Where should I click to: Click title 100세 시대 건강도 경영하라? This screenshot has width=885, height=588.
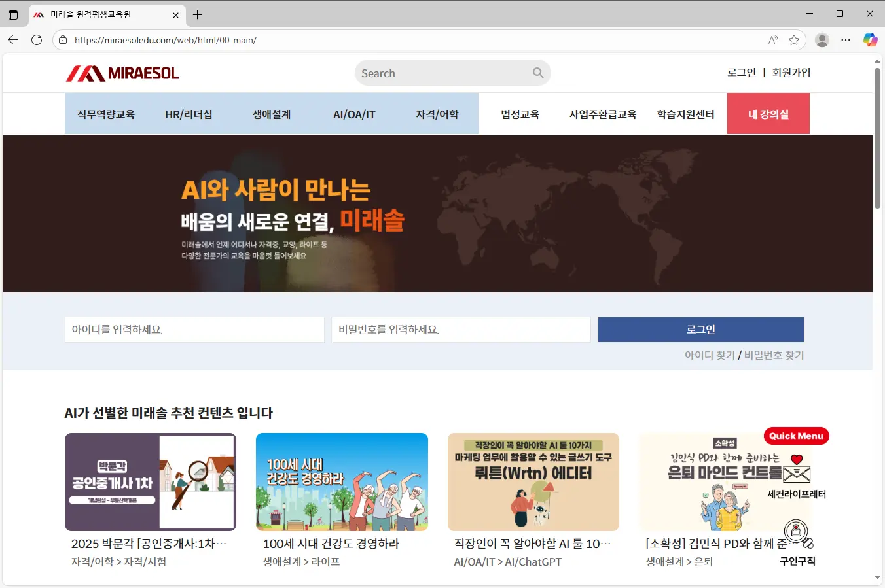[x=331, y=544]
